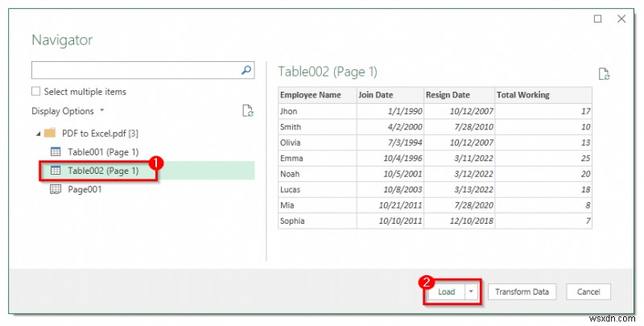Click the Total Working value 17
This screenshot has width=644, height=326.
coord(543,111)
